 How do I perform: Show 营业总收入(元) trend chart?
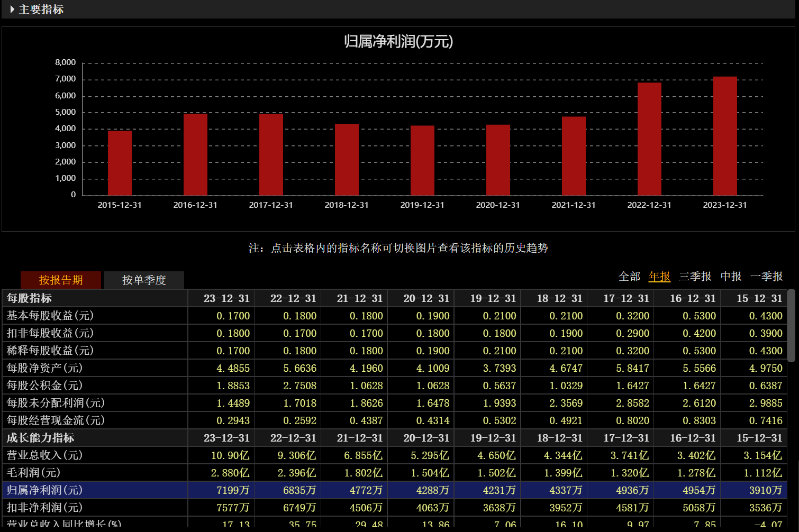(44, 455)
